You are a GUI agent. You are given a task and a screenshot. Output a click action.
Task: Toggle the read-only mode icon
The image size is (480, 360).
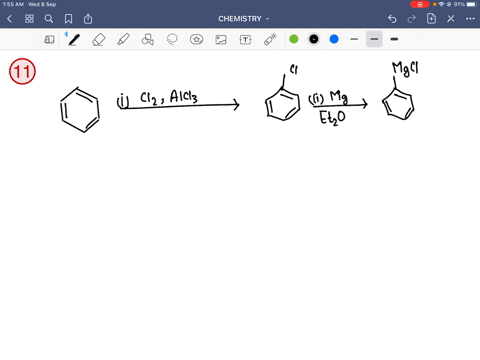click(49, 40)
